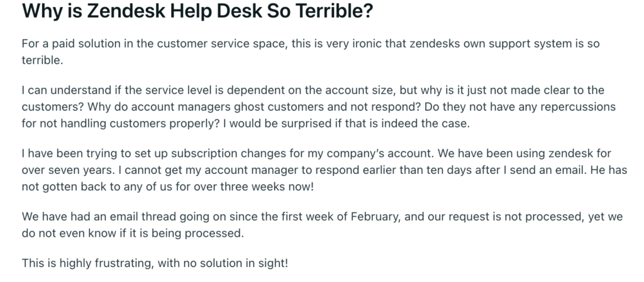
Task: Click the heading 'Why is Zendesk Help Desk So Terrible?'
Action: tap(197, 11)
